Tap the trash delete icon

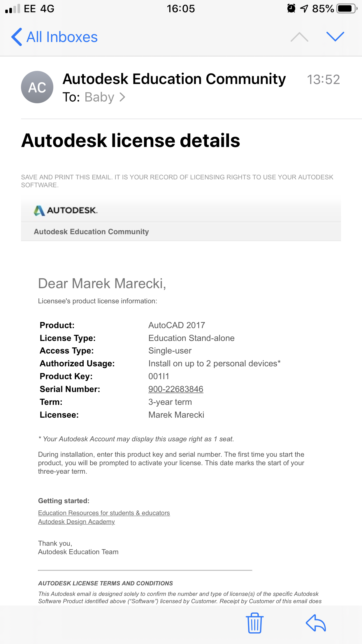pyautogui.click(x=254, y=623)
